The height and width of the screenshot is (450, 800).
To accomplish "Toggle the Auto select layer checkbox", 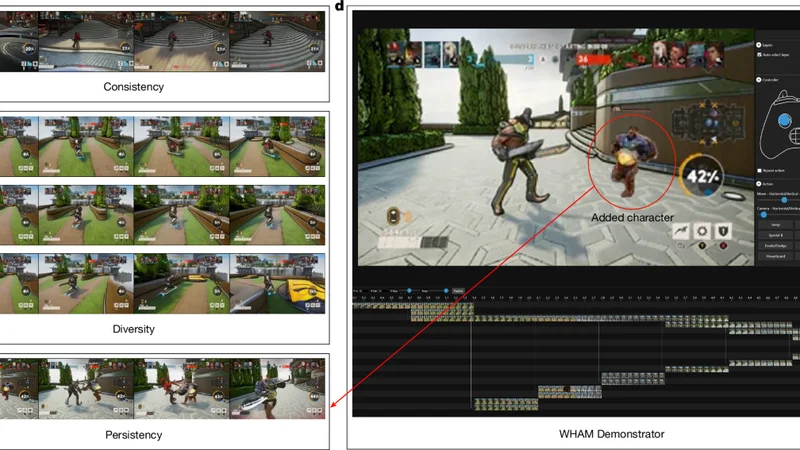I will (759, 55).
